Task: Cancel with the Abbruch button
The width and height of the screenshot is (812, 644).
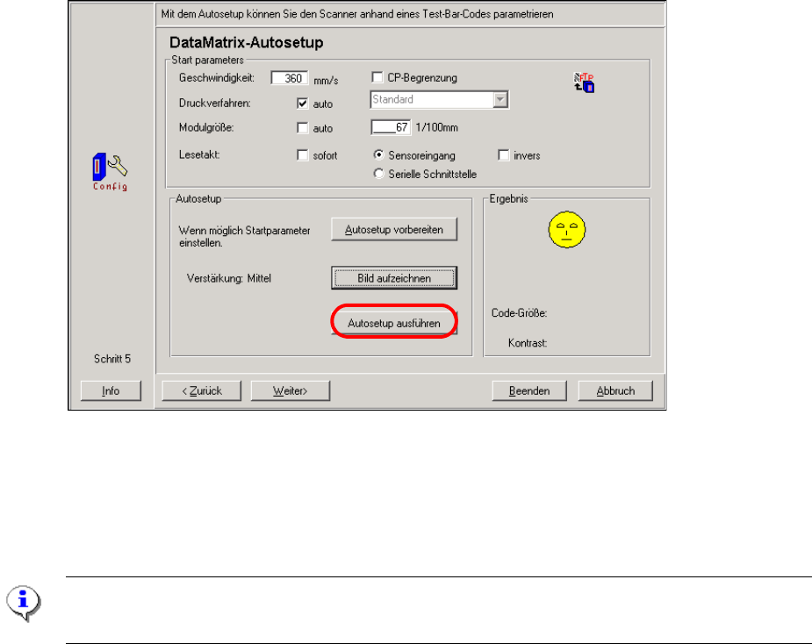Action: (x=615, y=390)
